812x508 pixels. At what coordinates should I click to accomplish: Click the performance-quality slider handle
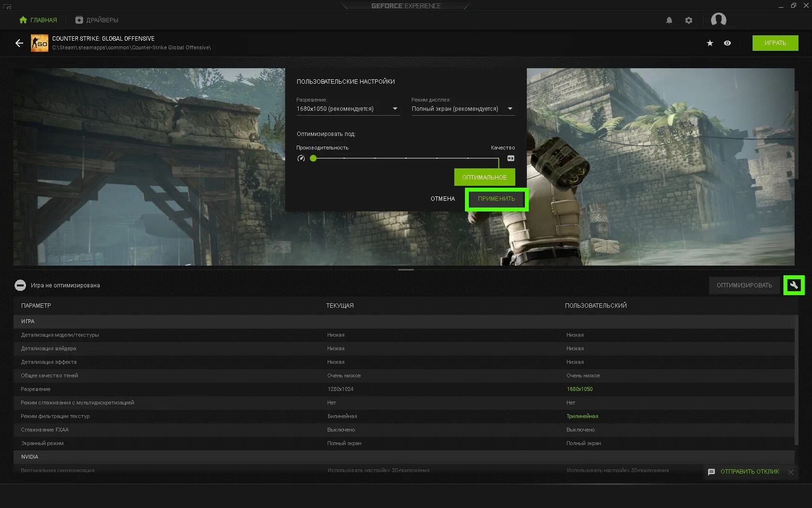[313, 158]
